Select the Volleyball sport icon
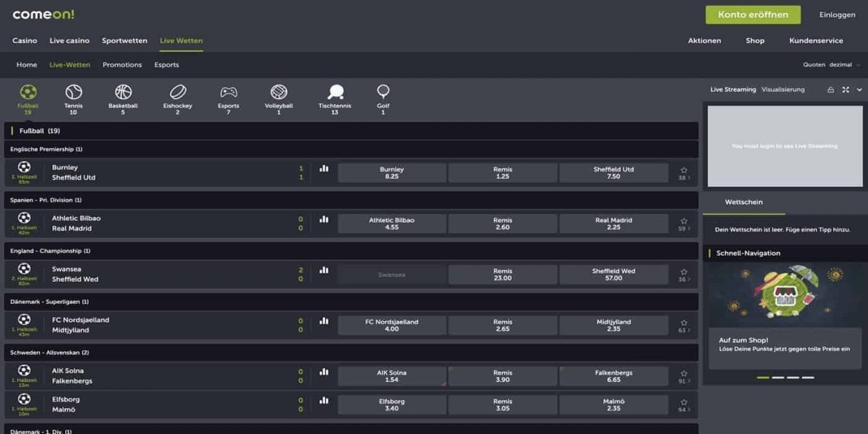 click(278, 92)
